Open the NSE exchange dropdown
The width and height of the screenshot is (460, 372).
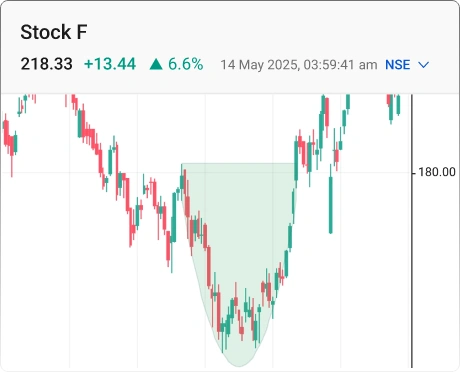[x=407, y=64]
